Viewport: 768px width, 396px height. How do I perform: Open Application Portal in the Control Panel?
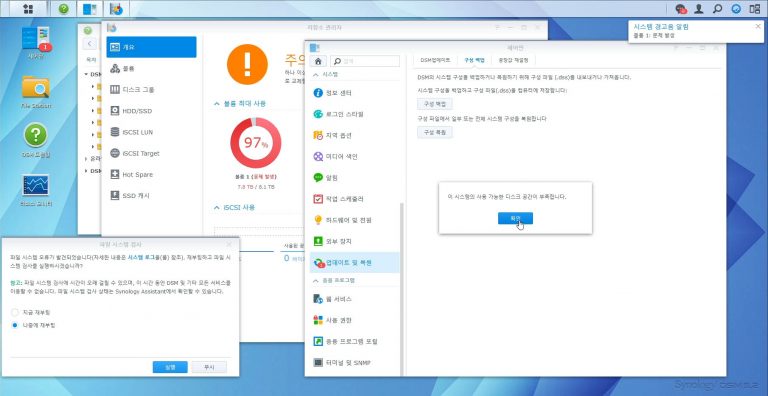coord(355,341)
